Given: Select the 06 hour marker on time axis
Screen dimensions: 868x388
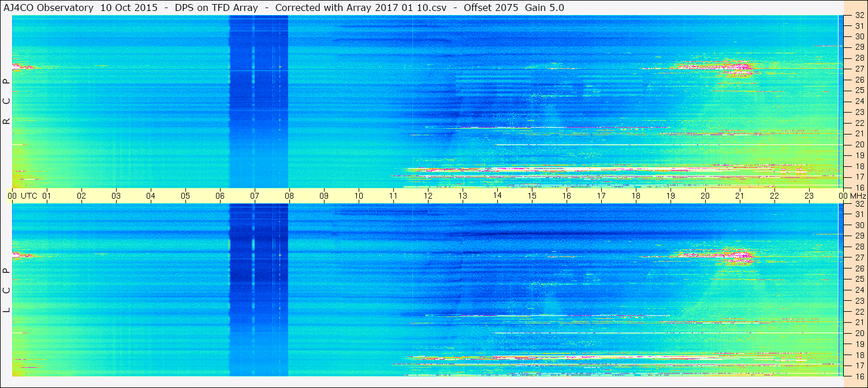Looking at the screenshot, I should pyautogui.click(x=220, y=196).
